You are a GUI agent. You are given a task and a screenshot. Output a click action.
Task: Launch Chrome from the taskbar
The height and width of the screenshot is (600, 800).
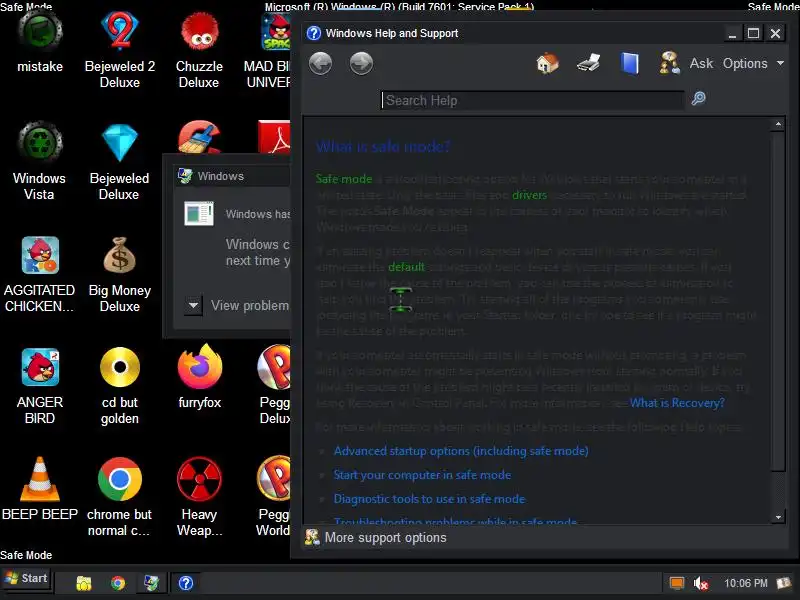point(118,583)
